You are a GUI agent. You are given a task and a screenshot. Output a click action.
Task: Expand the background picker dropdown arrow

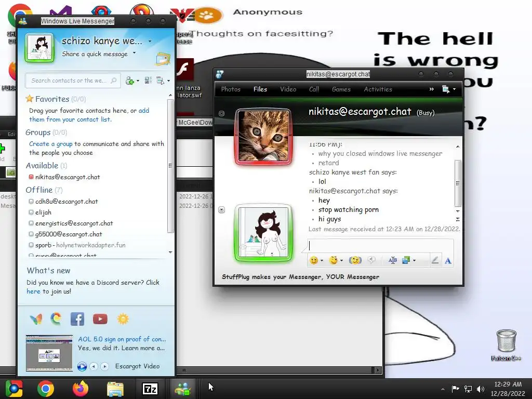click(x=414, y=261)
